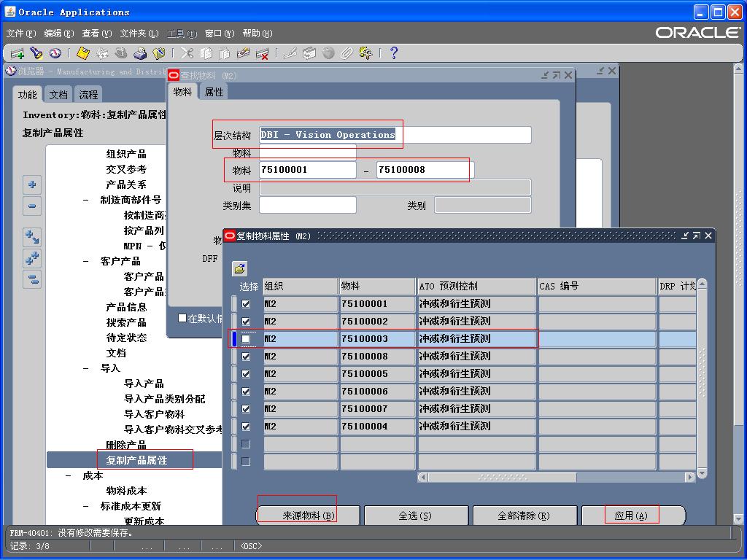This screenshot has height=560, width=747.
Task: Check the select box for item 75100003
Action: tap(246, 339)
